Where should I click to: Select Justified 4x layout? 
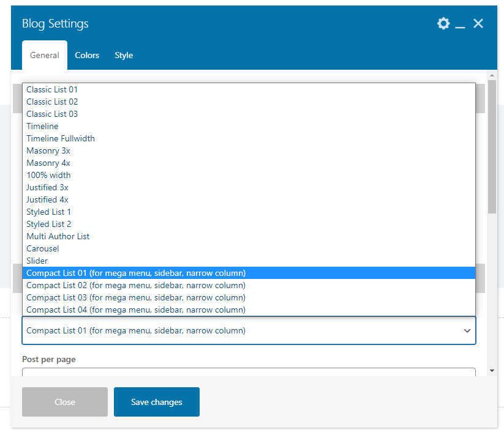coord(47,199)
